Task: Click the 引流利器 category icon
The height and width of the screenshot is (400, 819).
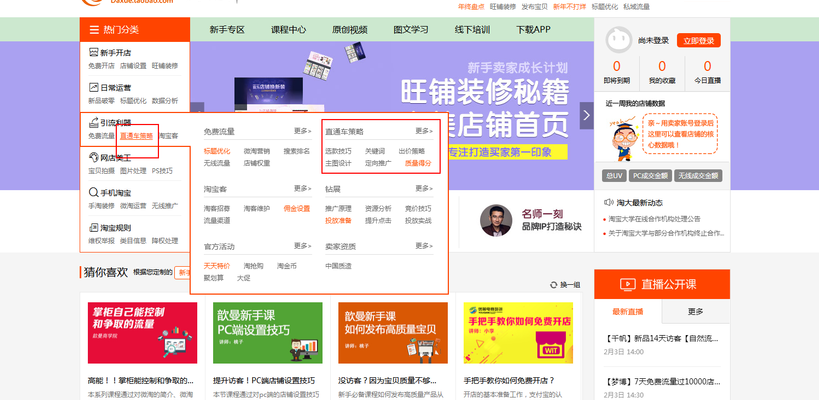Action: pos(93,123)
